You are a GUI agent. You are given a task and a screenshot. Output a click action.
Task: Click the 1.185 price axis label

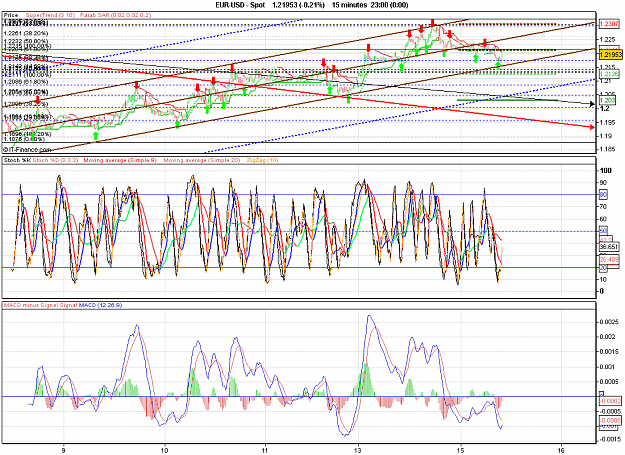pyautogui.click(x=607, y=150)
